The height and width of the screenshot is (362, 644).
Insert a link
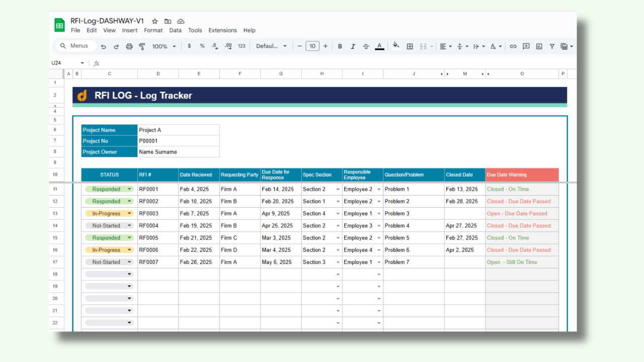point(513,46)
